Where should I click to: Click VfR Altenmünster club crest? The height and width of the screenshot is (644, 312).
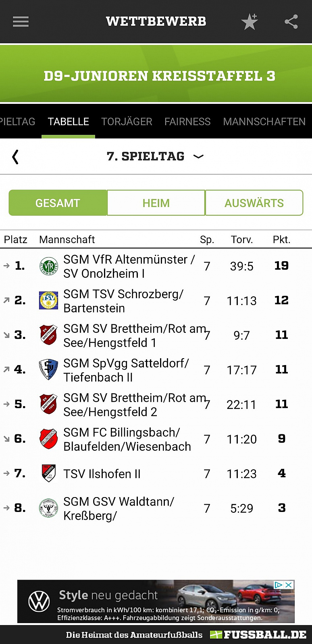pyautogui.click(x=48, y=266)
